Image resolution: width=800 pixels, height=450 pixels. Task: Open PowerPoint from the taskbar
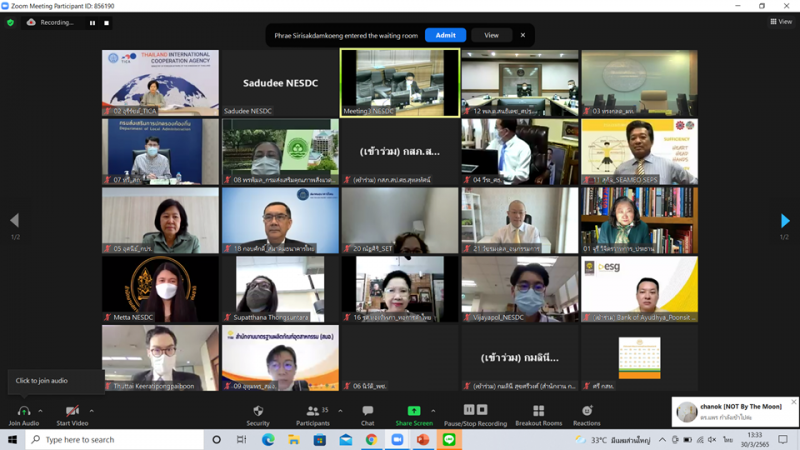click(x=423, y=439)
